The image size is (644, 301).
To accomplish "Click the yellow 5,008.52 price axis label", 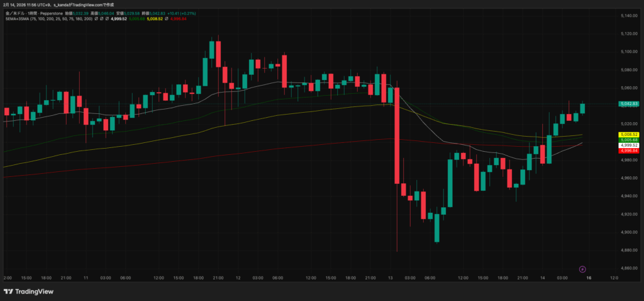I will click(628, 134).
